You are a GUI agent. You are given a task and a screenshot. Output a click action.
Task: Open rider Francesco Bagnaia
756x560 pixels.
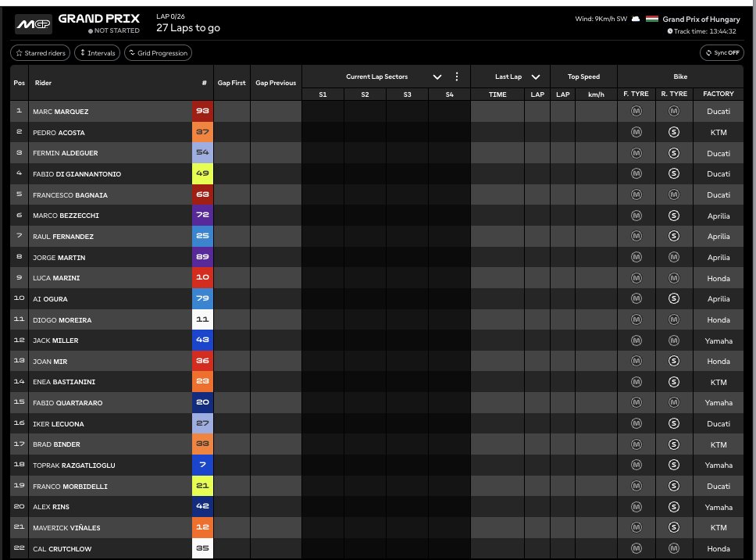(x=70, y=195)
